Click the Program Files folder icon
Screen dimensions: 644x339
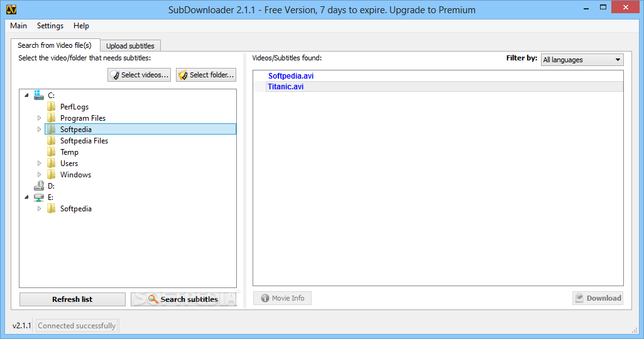click(51, 118)
